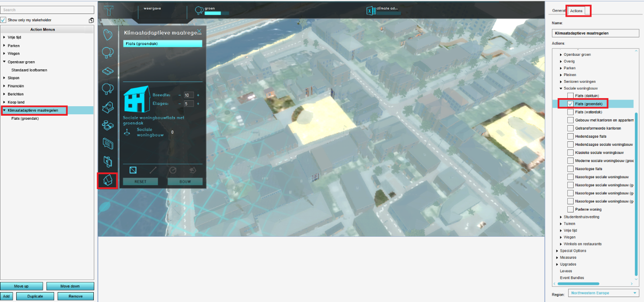
Task: Select the line drawing mode icon
Action: click(153, 170)
